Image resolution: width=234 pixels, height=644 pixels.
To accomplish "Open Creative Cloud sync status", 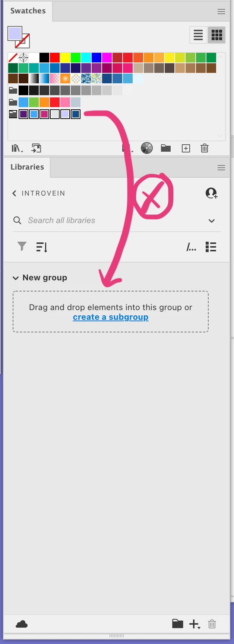I will 22,624.
